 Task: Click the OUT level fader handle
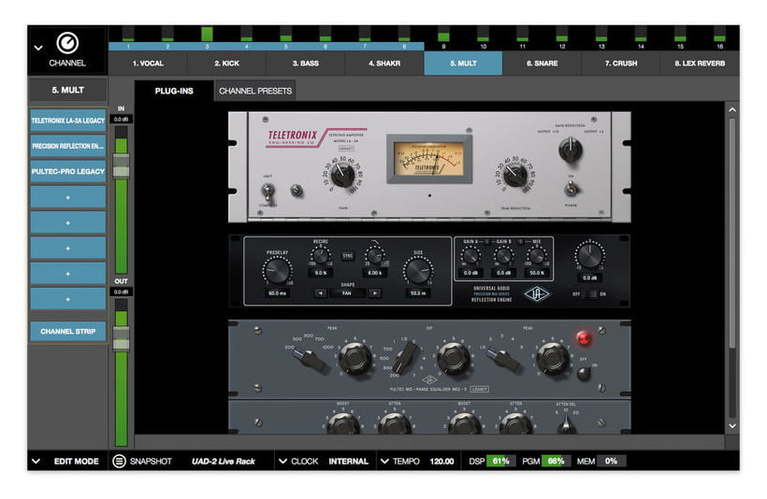(121, 338)
